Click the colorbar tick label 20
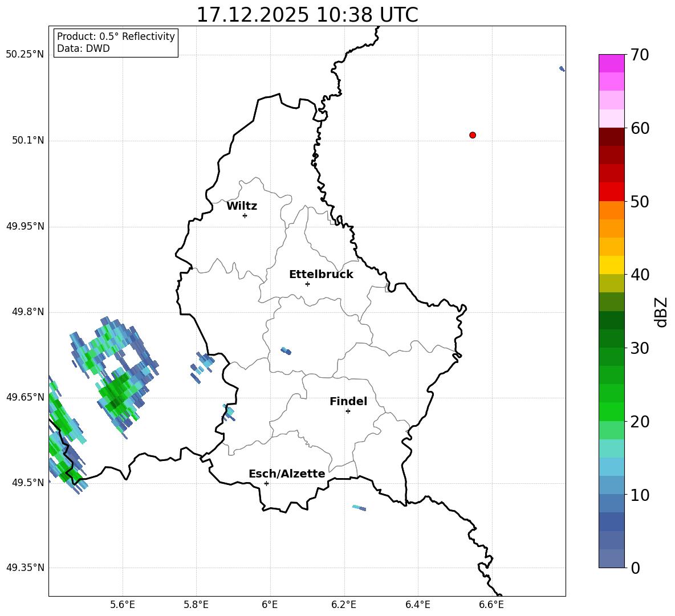Image resolution: width=675 pixels, height=616 pixels. click(640, 422)
